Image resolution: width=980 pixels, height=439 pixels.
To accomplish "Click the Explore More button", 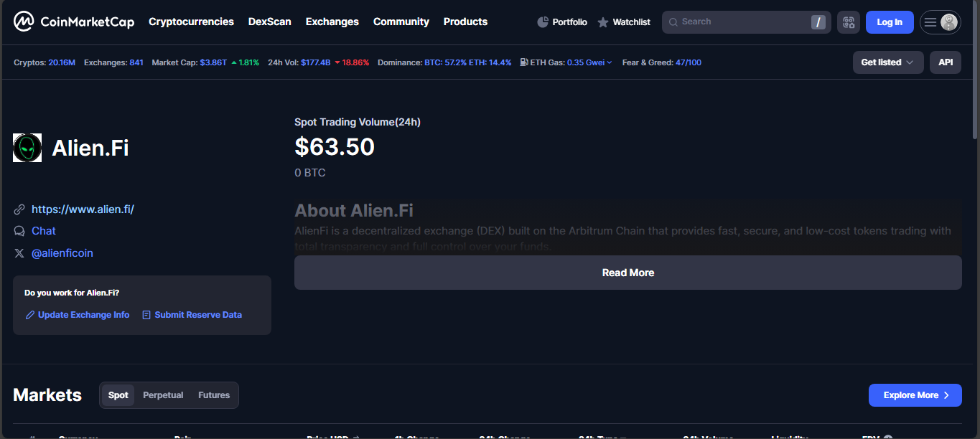I will coord(915,395).
